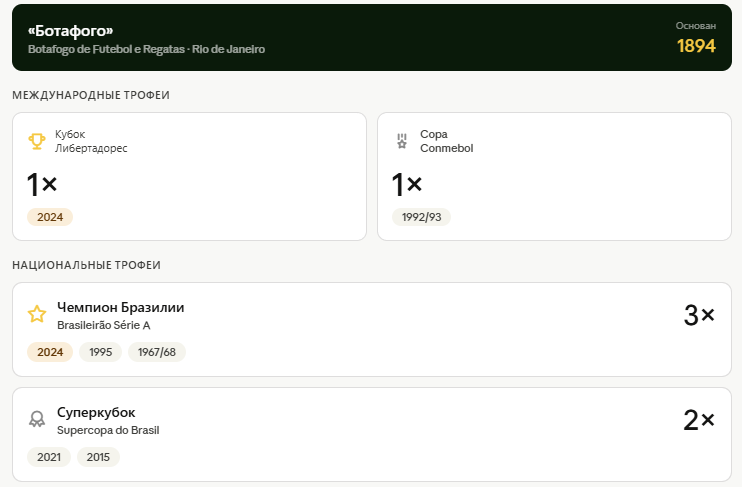This screenshot has height=487, width=742.
Task: Click the 1× count in Либертадорес card
Action: 42,184
